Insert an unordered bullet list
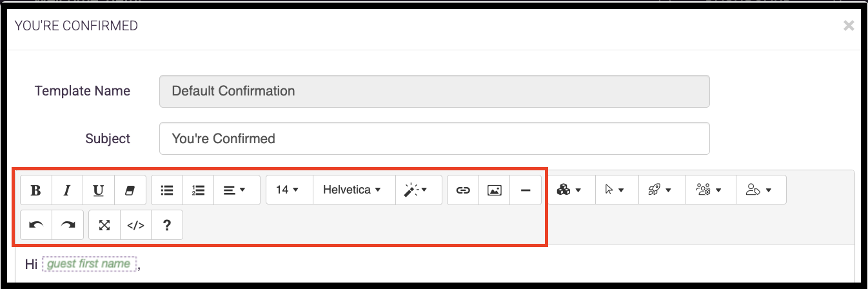Image resolution: width=868 pixels, height=289 pixels. tap(167, 190)
